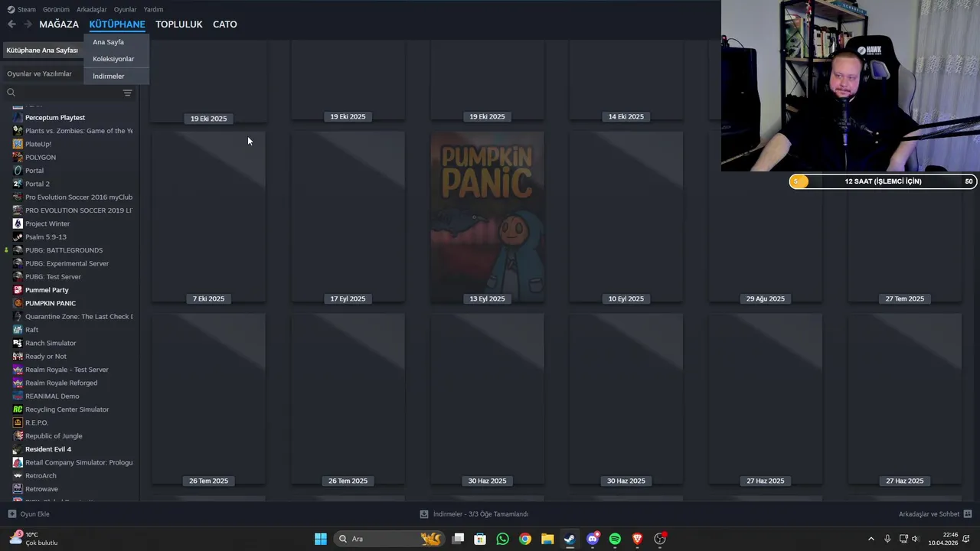Screen dimensions: 980x551
Task: Select PUBG: BATTLEGROUNDS in the game list
Action: click(x=64, y=250)
